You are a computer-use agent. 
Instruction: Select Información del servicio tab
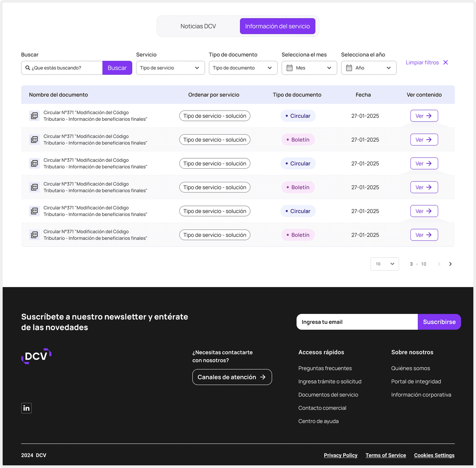pyautogui.click(x=277, y=26)
